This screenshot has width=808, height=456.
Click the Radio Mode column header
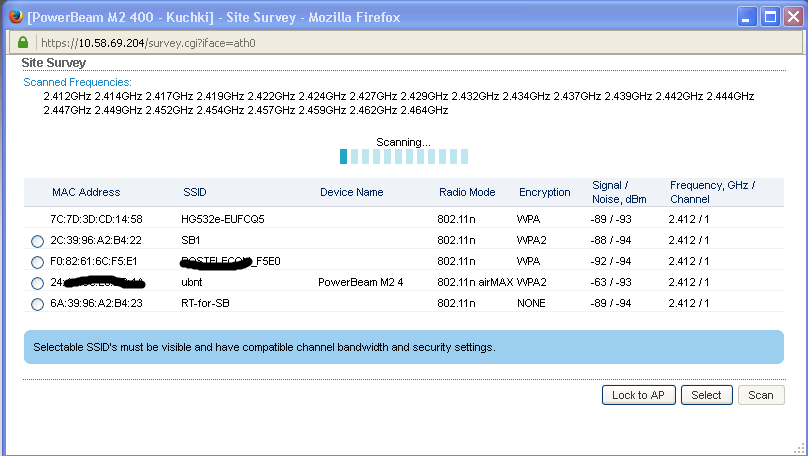pyautogui.click(x=467, y=192)
